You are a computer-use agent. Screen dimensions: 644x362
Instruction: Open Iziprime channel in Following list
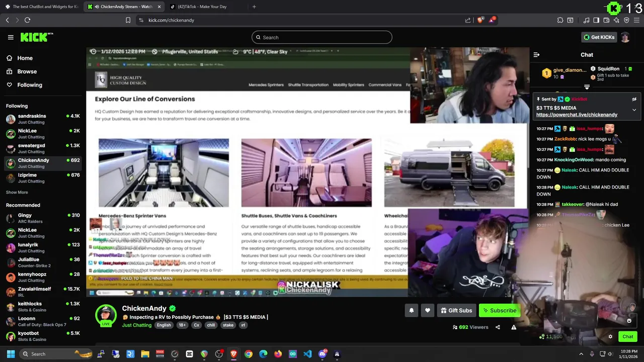point(43,178)
